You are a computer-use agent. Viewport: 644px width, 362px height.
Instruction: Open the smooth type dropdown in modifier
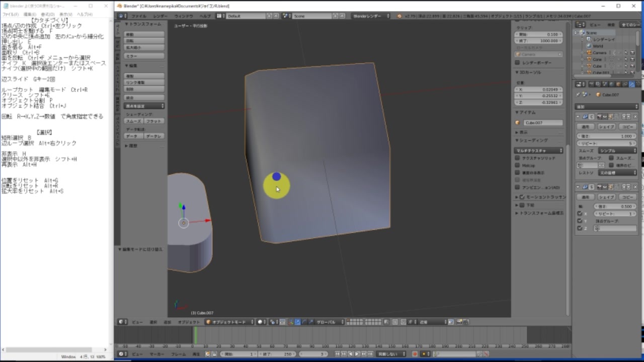click(618, 150)
